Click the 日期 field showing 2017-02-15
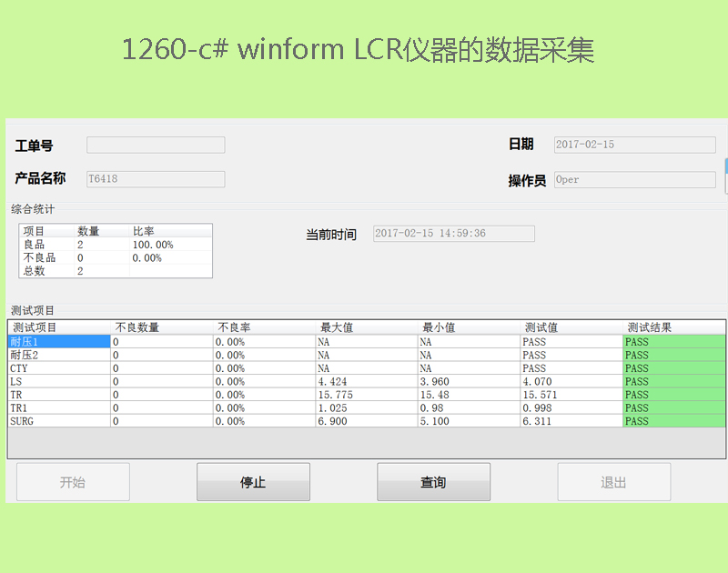This screenshot has width=728, height=573. coord(633,145)
